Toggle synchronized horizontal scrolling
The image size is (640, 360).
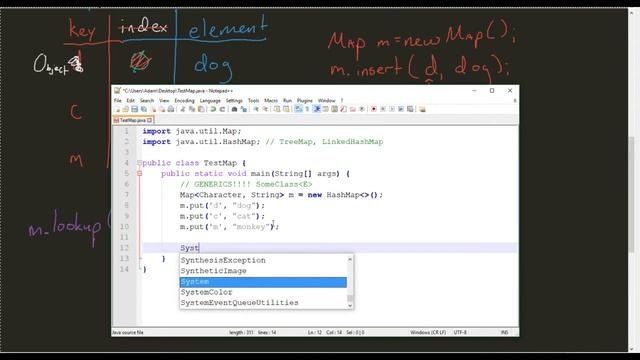point(286,109)
